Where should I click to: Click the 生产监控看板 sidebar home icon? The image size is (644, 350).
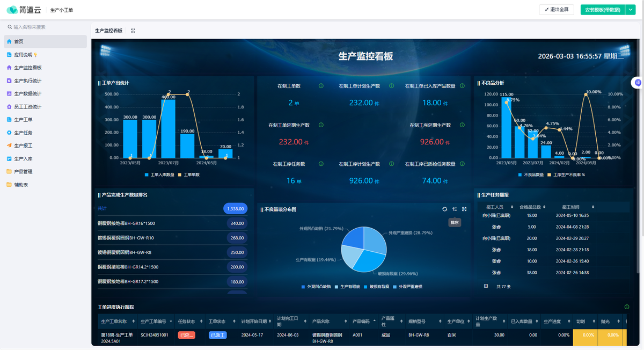click(x=9, y=68)
